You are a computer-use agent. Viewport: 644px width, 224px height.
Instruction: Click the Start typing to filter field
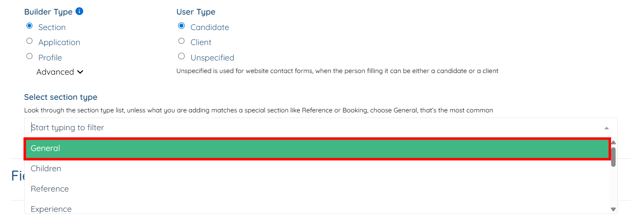coord(284,128)
